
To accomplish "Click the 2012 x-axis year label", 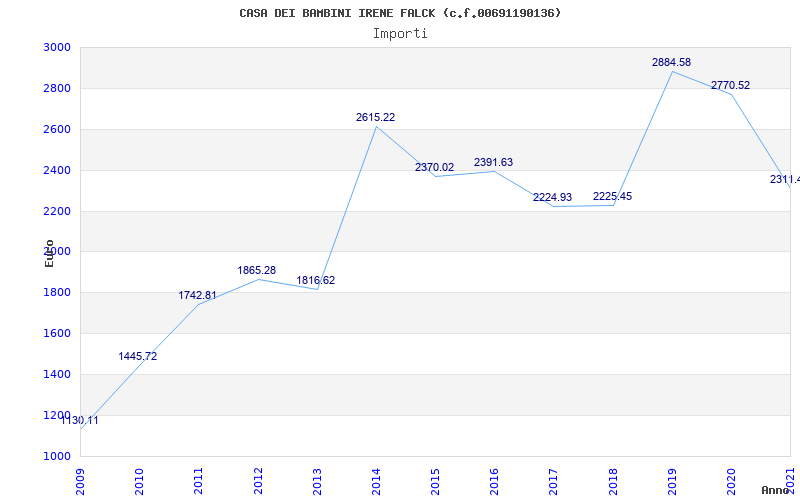I will [x=258, y=481].
